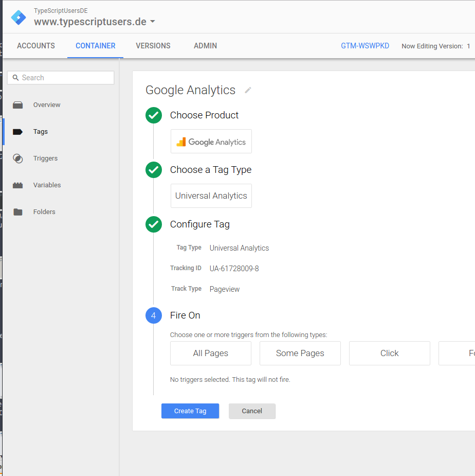
Task: Switch to the CONTAINER tab
Action: coord(95,46)
